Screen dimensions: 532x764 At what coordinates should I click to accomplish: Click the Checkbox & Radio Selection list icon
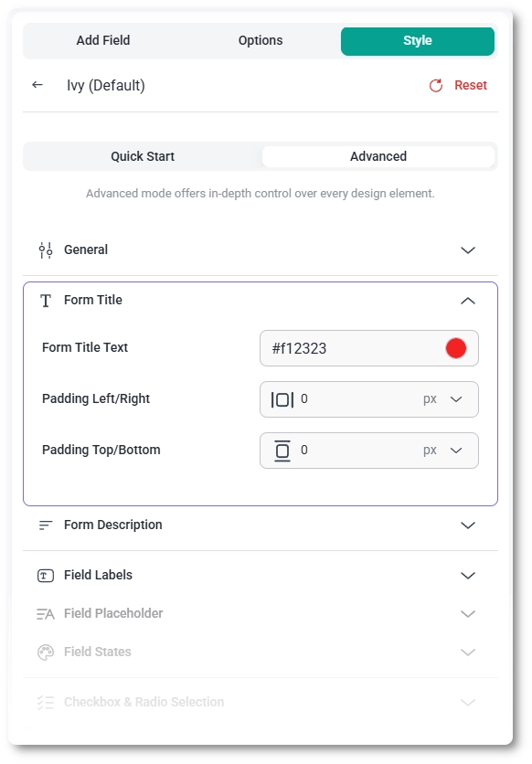[x=43, y=702]
